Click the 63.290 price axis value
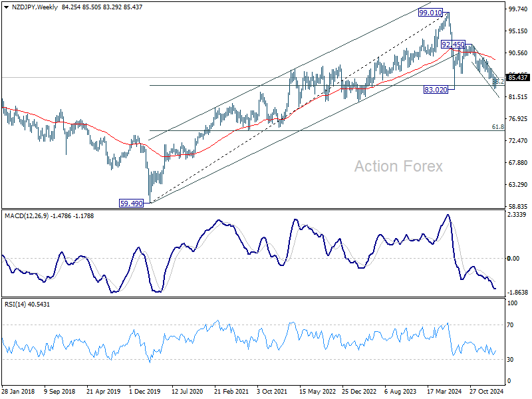The width and height of the screenshot is (532, 399). (518, 185)
